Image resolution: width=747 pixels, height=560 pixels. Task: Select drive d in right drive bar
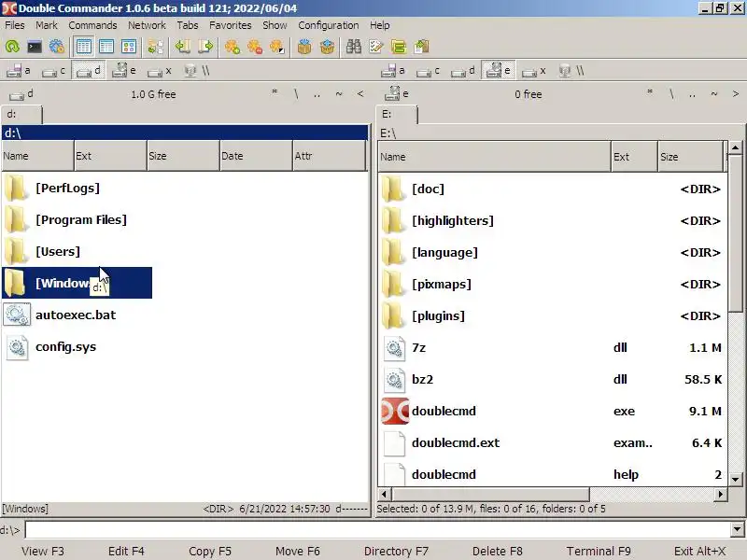click(463, 71)
